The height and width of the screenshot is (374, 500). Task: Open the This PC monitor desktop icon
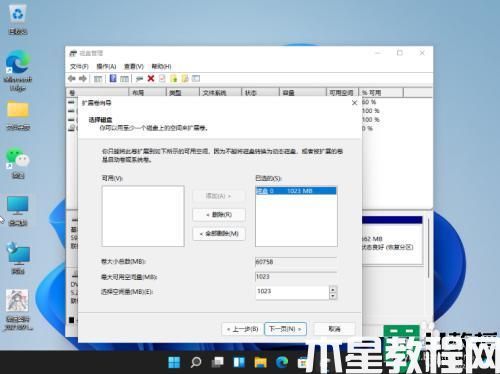[18, 211]
